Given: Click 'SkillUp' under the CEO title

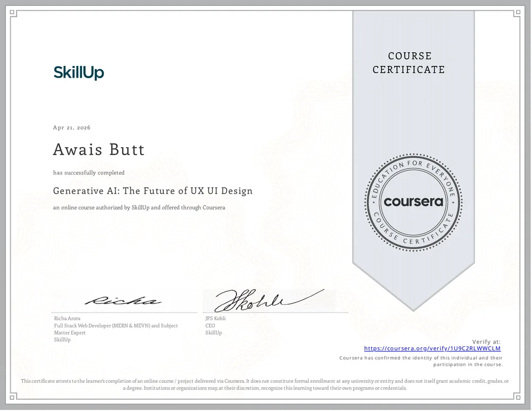Looking at the screenshot, I should click(213, 333).
